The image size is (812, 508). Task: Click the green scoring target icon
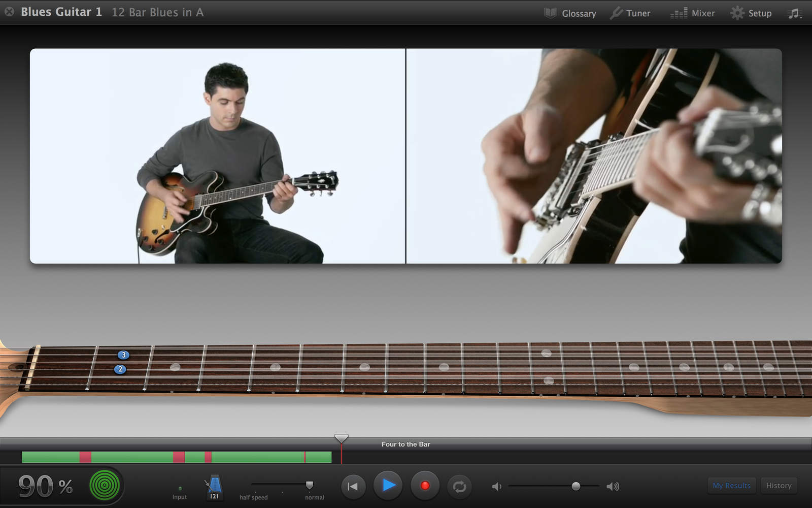click(x=105, y=486)
